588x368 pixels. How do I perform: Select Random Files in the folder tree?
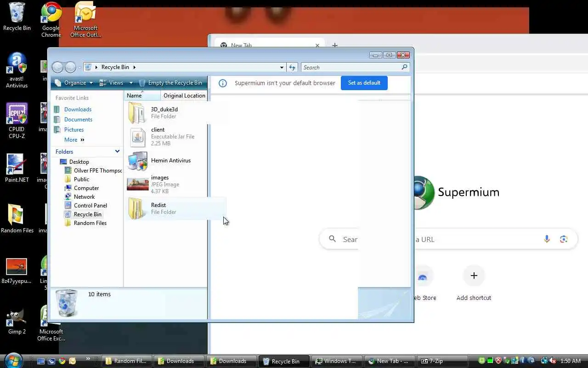tap(90, 223)
